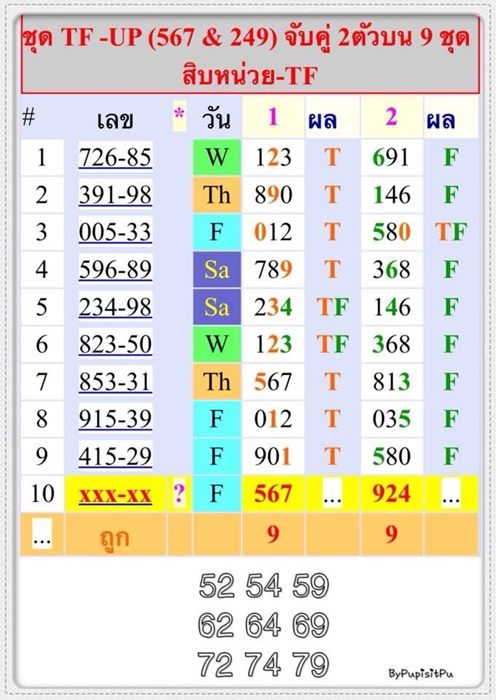
Task: Click the orange Th day cell in row 2
Action: click(217, 195)
